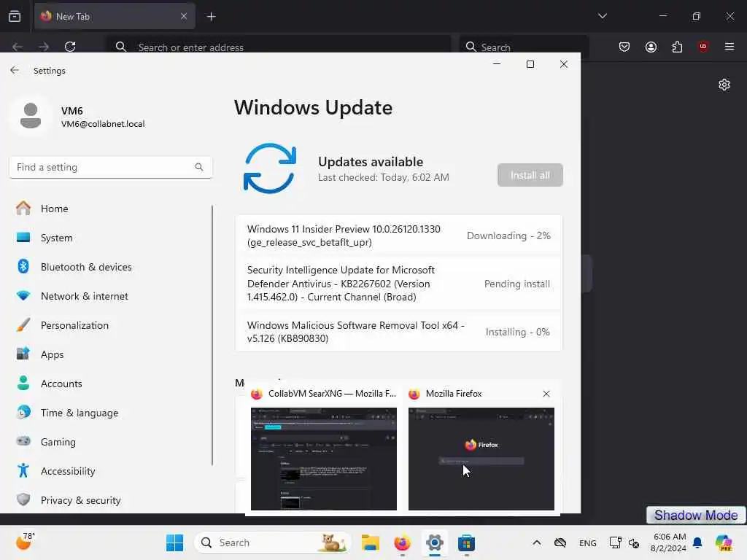The image size is (747, 560).
Task: Open Firefox View icon
Action: (15, 17)
